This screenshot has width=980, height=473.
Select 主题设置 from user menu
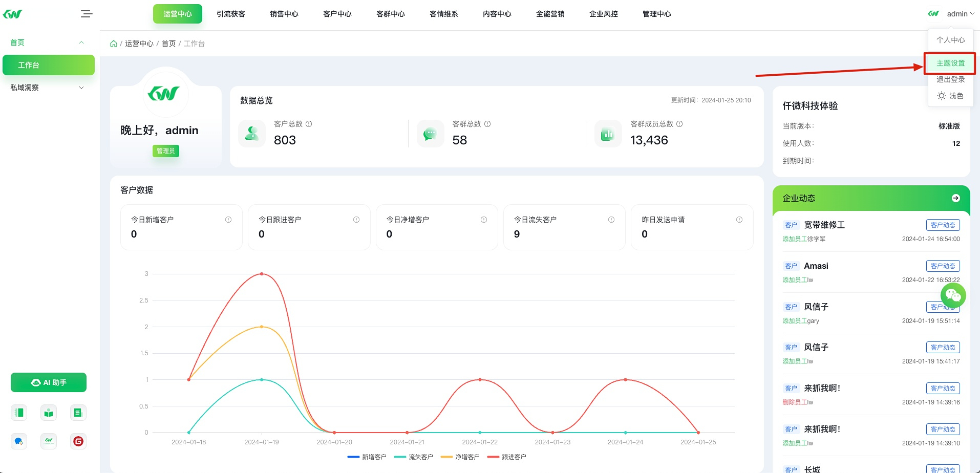(950, 63)
